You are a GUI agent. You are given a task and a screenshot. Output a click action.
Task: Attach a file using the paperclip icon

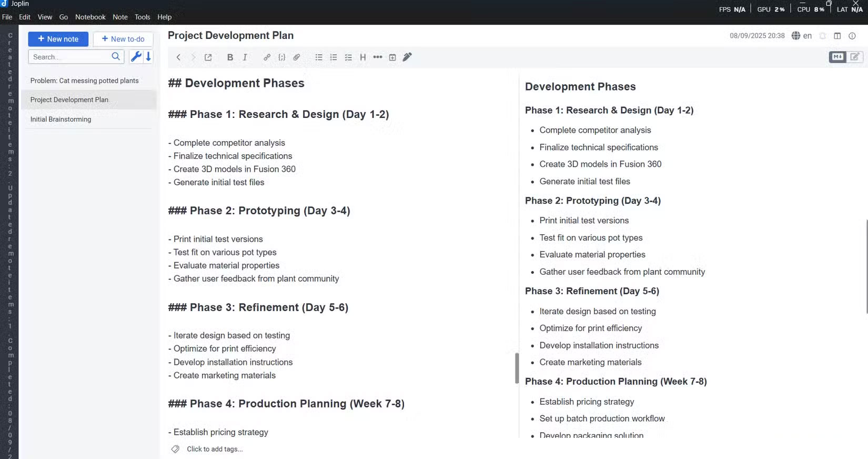click(297, 57)
